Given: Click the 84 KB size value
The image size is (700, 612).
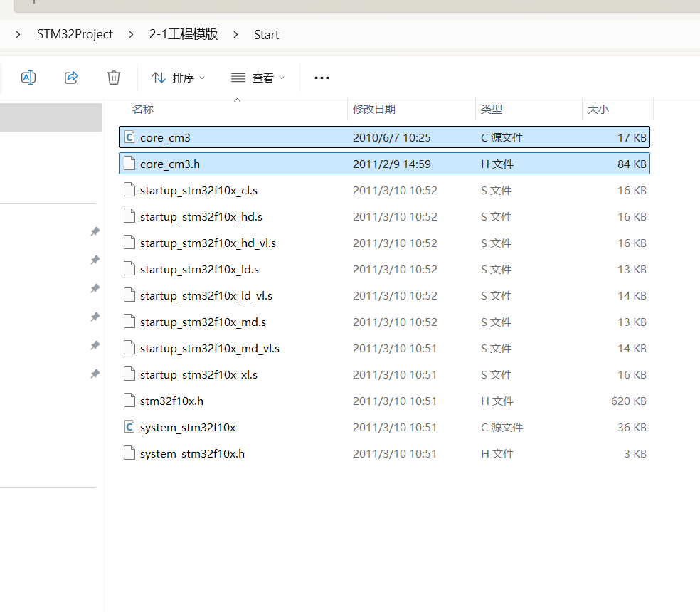Looking at the screenshot, I should (632, 164).
